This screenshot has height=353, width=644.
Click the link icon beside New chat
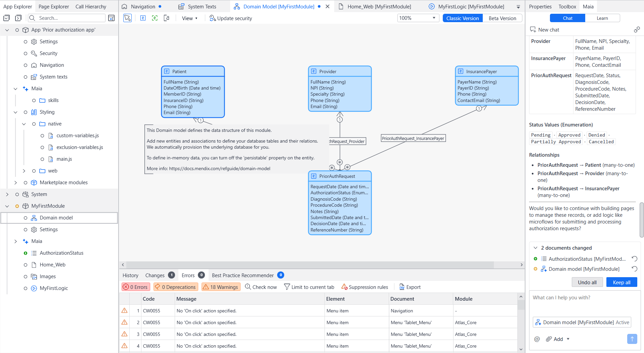tap(637, 30)
